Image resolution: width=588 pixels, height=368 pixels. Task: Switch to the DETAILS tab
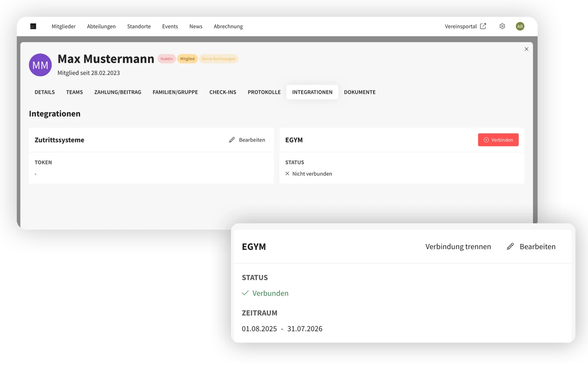pyautogui.click(x=45, y=92)
